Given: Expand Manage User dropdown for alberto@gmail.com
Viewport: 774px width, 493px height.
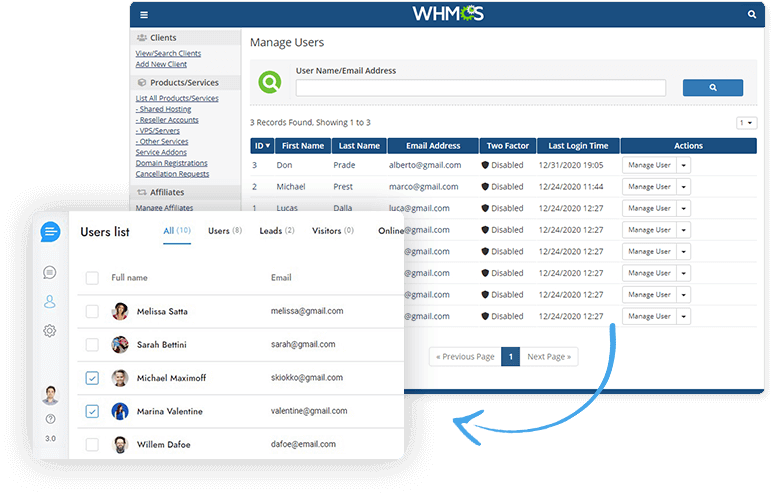Looking at the screenshot, I should 684,165.
